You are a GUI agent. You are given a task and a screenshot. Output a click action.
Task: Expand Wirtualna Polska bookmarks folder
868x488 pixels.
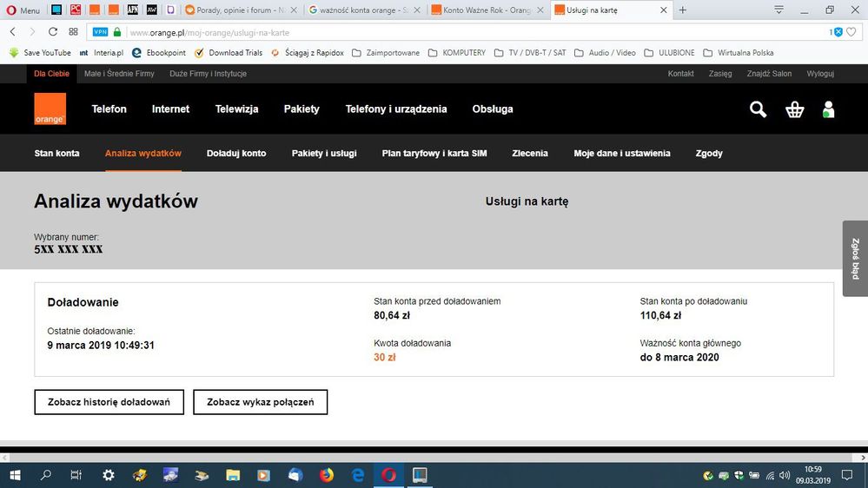tap(739, 53)
